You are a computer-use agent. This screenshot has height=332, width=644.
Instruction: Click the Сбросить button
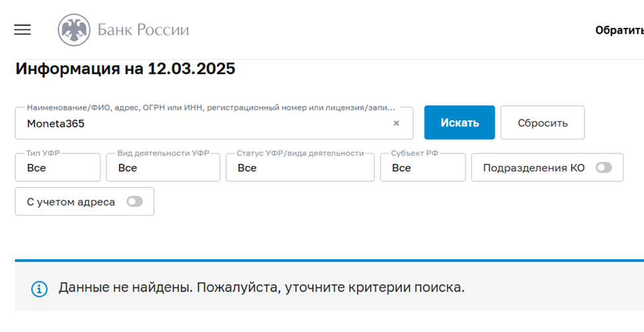(x=543, y=122)
